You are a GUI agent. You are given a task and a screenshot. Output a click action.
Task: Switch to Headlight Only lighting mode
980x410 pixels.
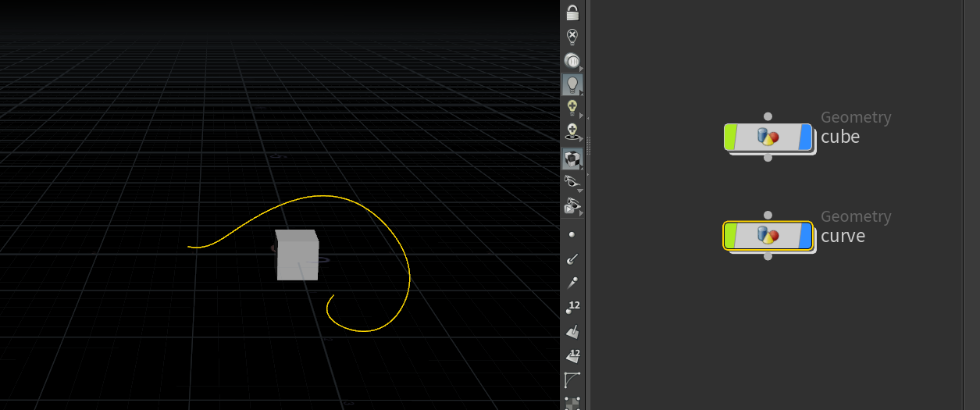(572, 61)
